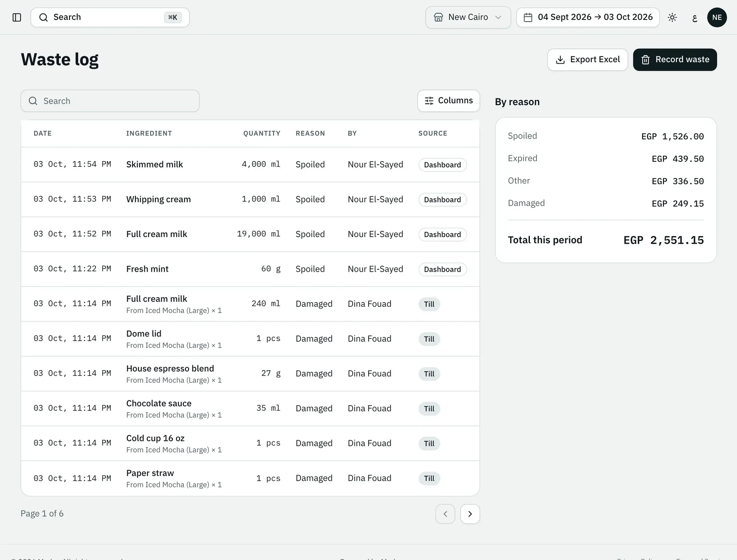Click Export Excel button

click(x=587, y=60)
